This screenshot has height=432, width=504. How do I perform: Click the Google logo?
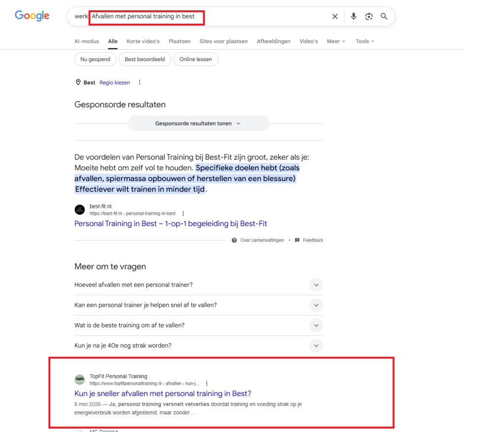[32, 15]
